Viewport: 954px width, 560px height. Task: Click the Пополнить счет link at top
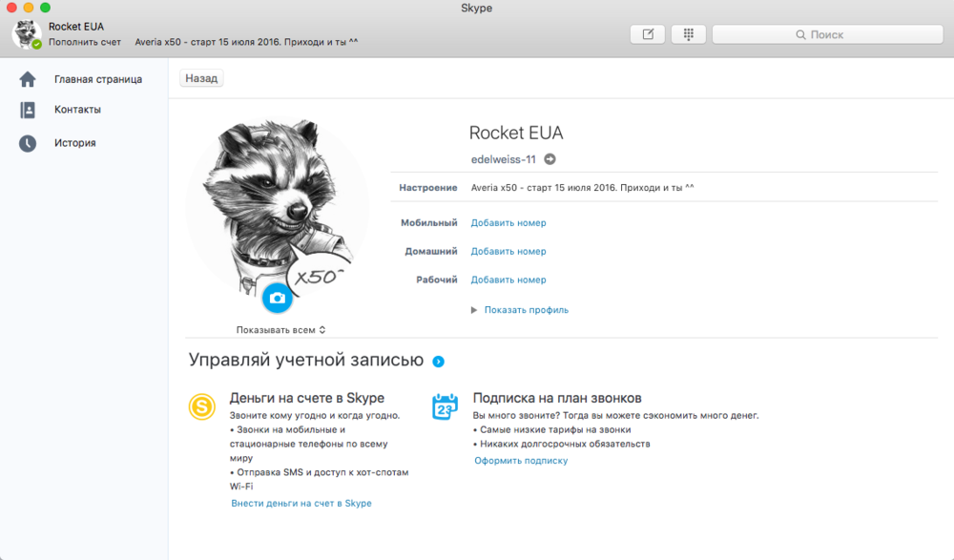85,43
